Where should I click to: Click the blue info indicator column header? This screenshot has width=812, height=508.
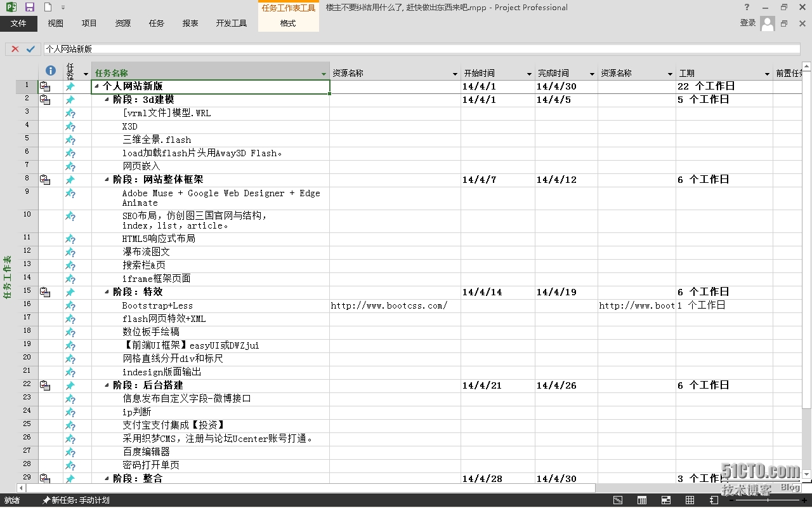[51, 70]
